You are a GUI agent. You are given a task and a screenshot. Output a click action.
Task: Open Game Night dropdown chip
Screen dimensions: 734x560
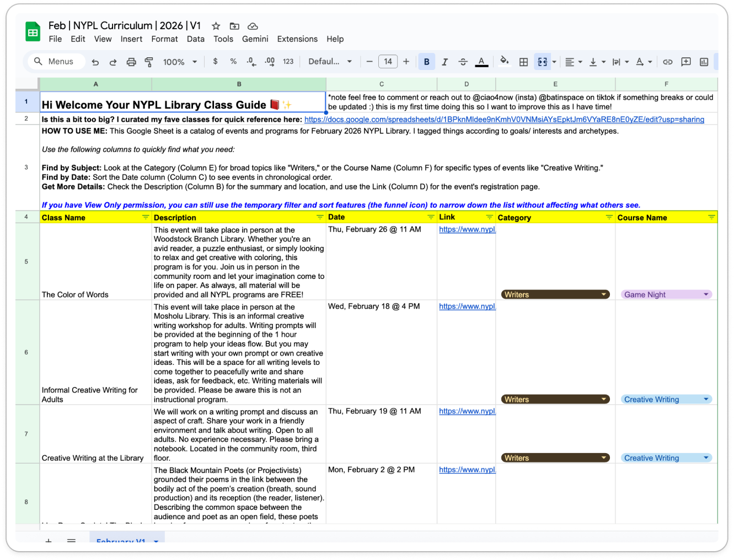[666, 295]
